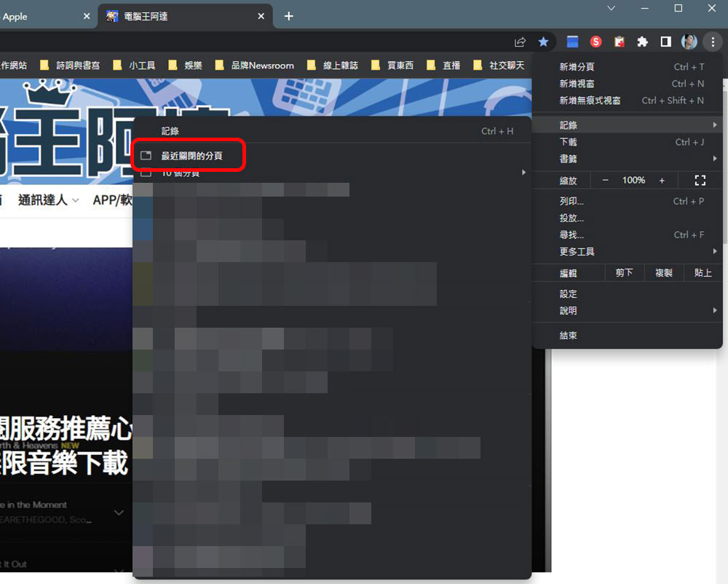Viewport: 728px width, 584px height.
Task: Open the clipboard extension icon
Action: (620, 42)
